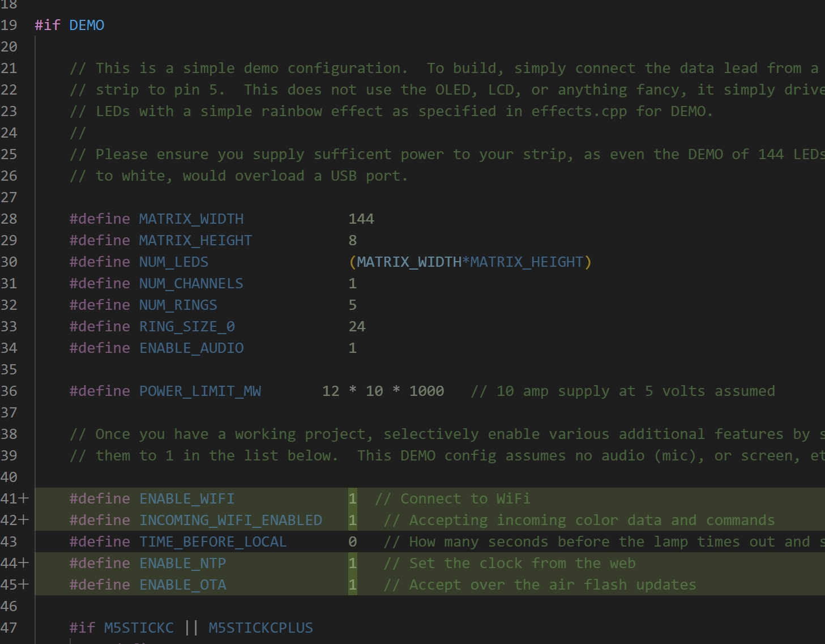Viewport: 825px width, 644px height.
Task: Click the POWER_LIMIT_MW identifier
Action: 200,391
